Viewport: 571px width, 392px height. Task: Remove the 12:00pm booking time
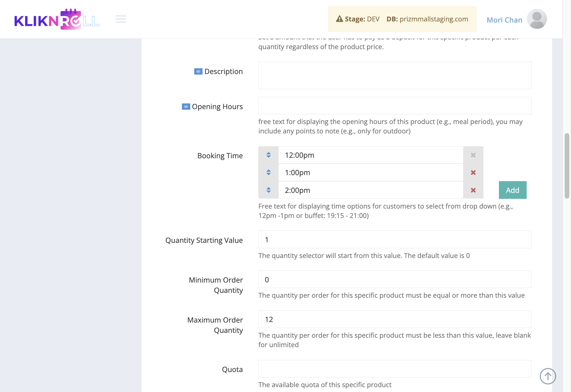click(x=473, y=155)
